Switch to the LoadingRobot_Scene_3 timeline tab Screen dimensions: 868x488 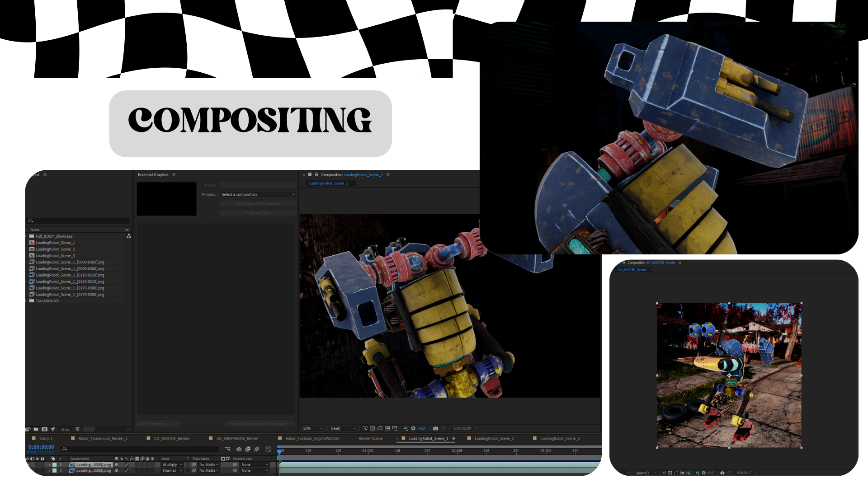click(560, 438)
